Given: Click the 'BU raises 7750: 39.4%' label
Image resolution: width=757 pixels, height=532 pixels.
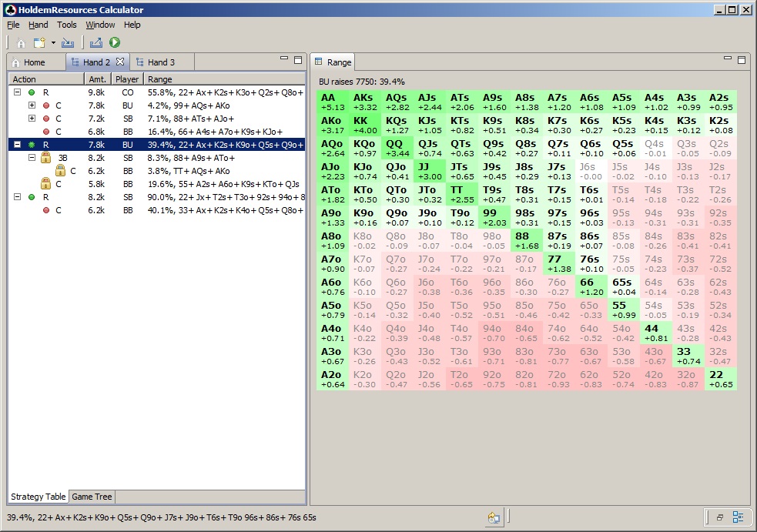Looking at the screenshot, I should click(x=362, y=82).
